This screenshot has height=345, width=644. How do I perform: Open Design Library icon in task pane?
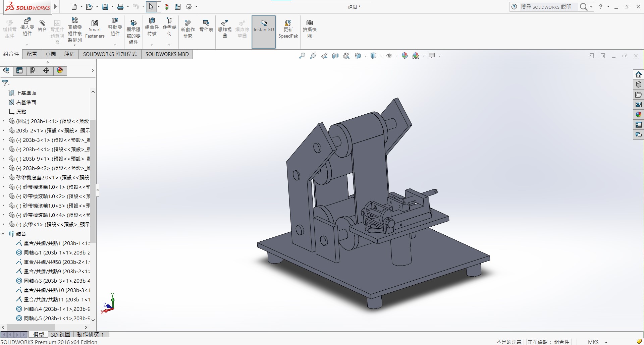[638, 84]
